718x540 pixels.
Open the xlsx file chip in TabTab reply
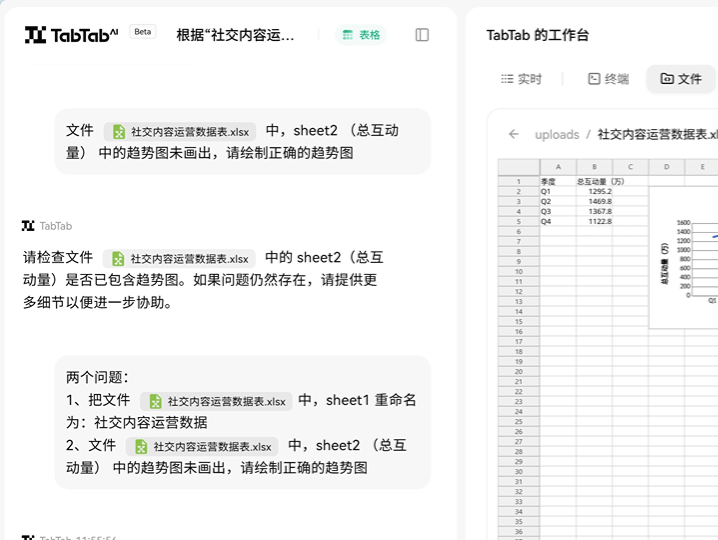[x=179, y=259]
